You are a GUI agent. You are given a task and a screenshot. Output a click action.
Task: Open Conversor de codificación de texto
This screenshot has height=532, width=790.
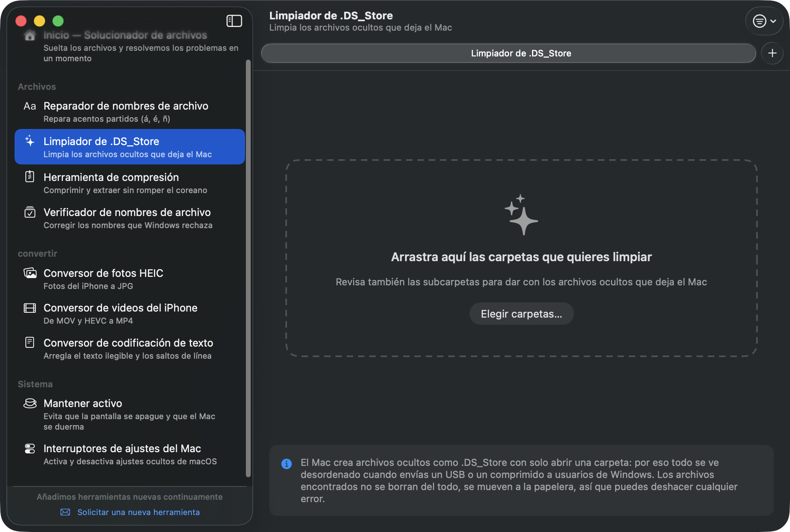130,349
